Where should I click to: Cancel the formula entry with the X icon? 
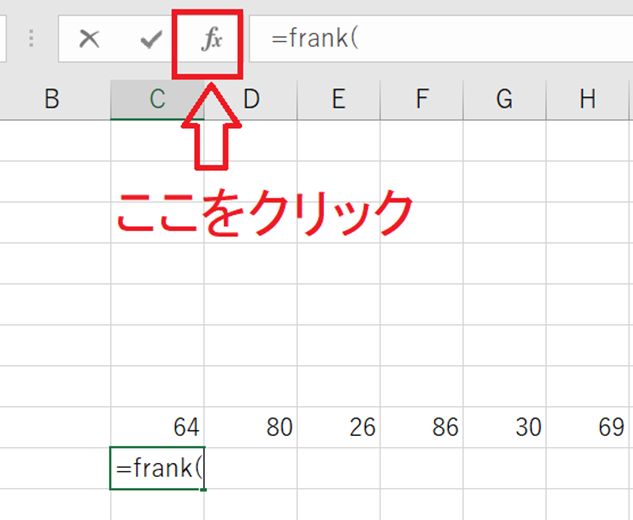click(x=90, y=40)
